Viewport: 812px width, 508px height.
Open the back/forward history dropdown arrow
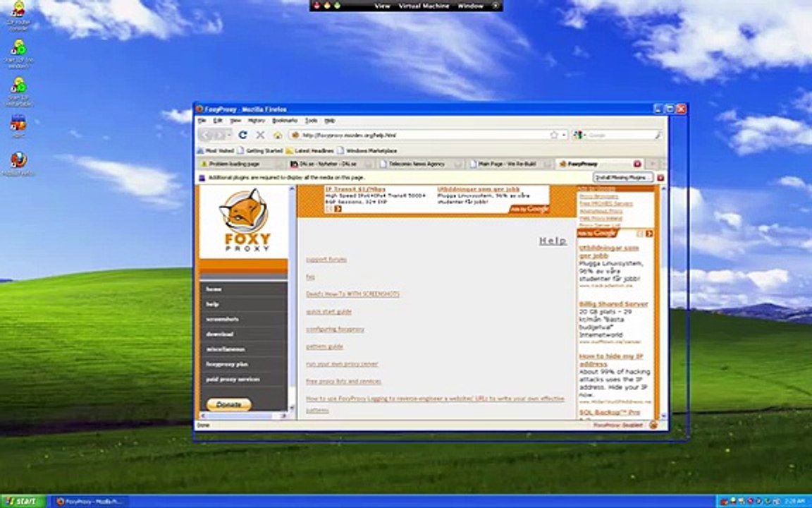click(x=229, y=135)
